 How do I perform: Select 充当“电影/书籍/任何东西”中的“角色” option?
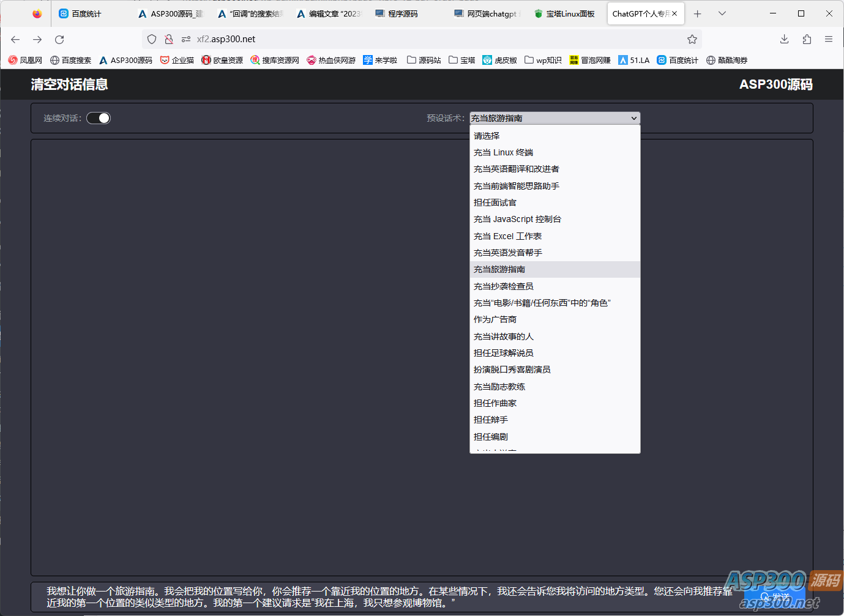coord(555,303)
